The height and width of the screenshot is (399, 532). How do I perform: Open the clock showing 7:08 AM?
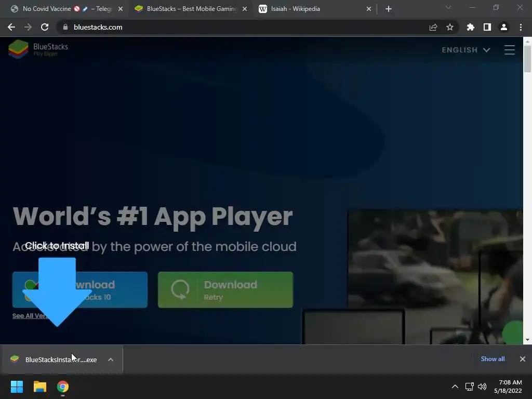coord(508,387)
